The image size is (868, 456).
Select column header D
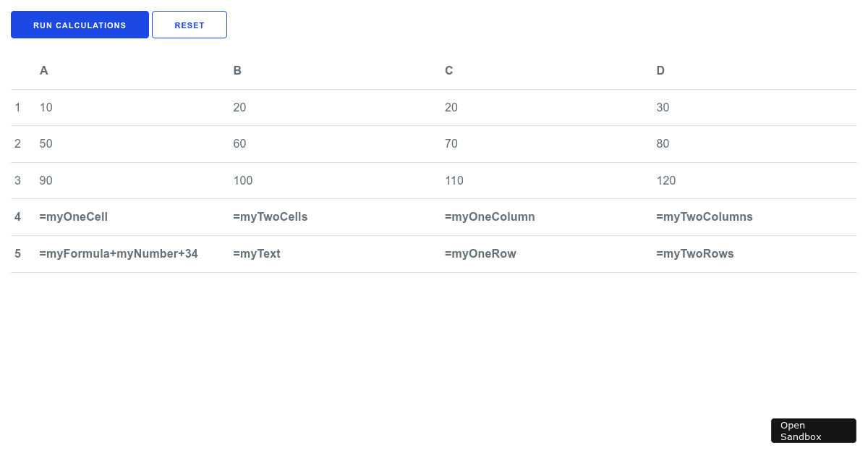tap(660, 70)
